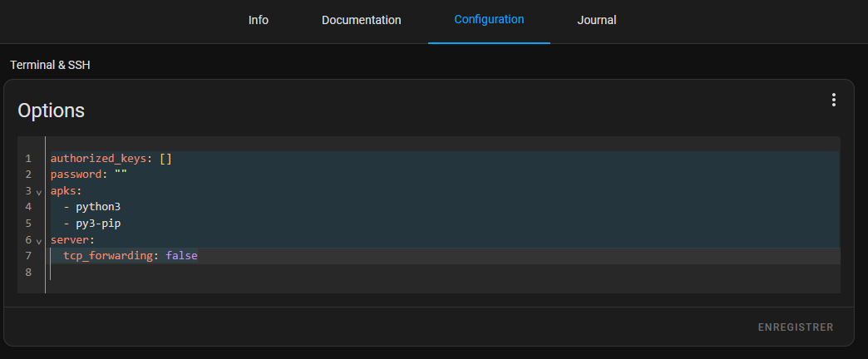Place cursor on authorized_keys key
This screenshot has height=359, width=868.
pos(98,159)
